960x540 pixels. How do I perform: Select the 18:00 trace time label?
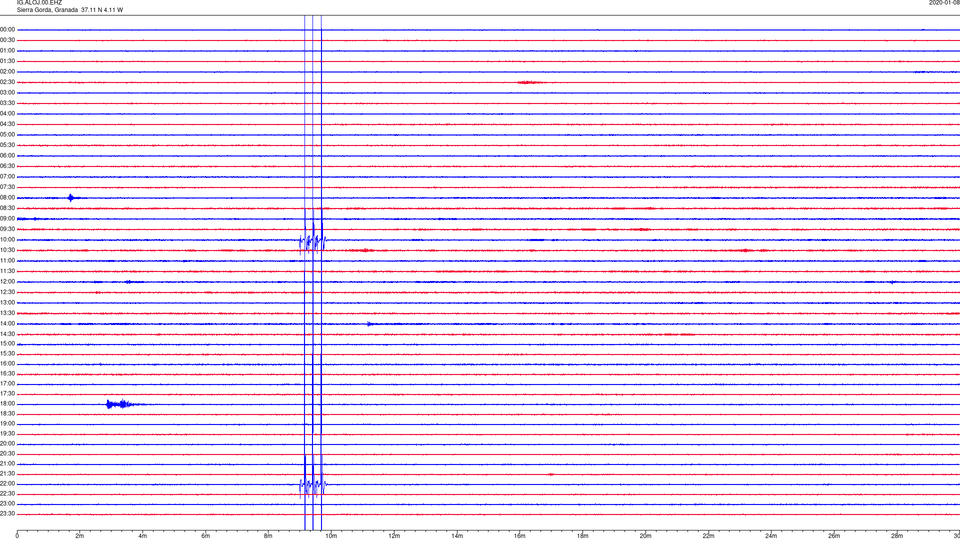tap(7, 403)
